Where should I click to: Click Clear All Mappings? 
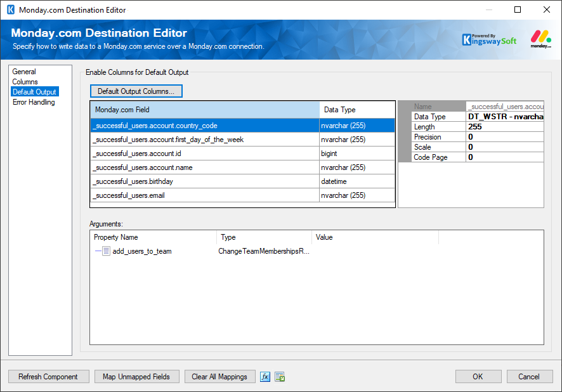click(x=219, y=377)
